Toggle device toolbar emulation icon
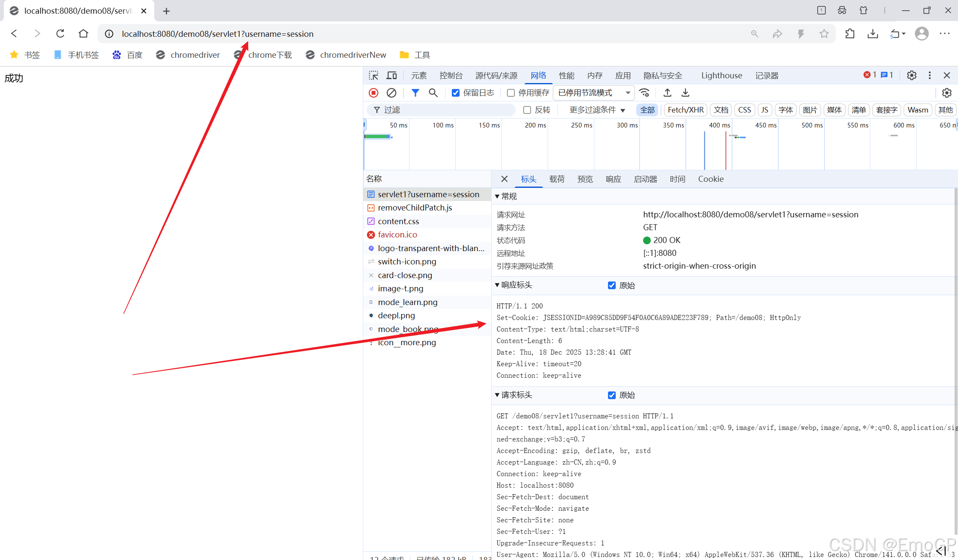Screen dimensions: 958x560 coord(392,76)
